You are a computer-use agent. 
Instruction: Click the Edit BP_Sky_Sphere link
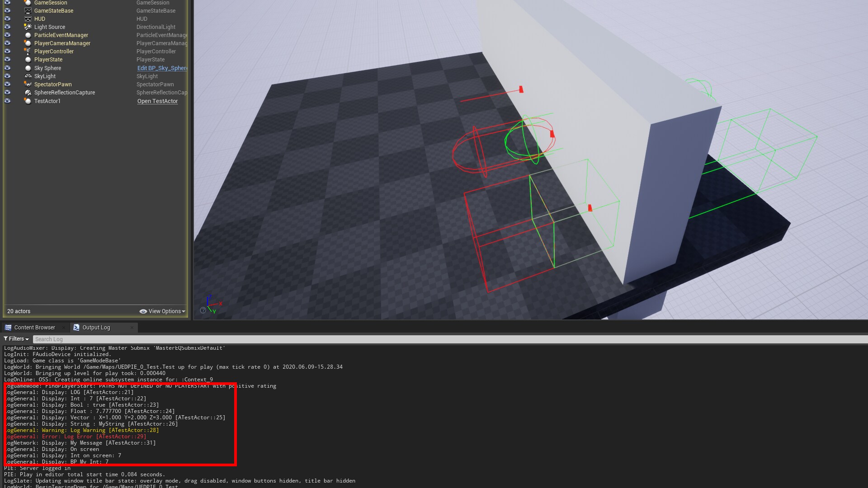162,68
